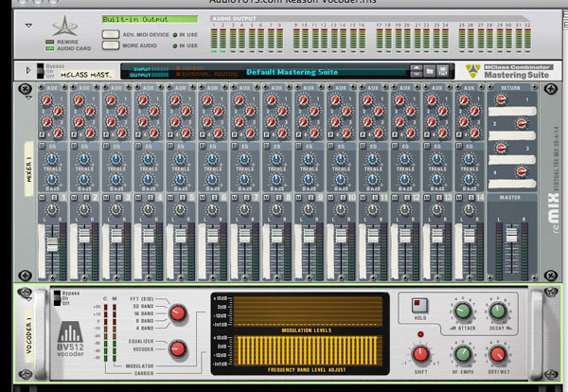Fold the Vocoder 1 device triangle

[x=28, y=299]
